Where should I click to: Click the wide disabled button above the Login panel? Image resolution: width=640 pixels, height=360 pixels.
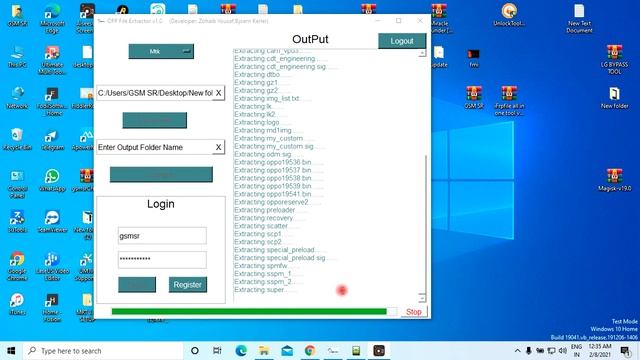click(161, 174)
